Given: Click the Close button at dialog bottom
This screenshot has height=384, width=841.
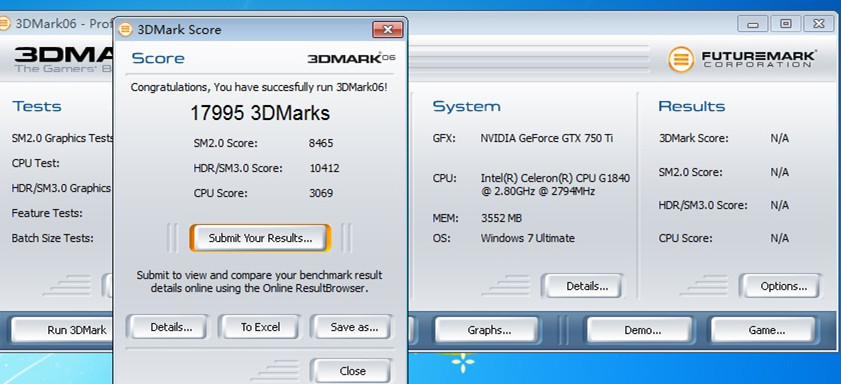Looking at the screenshot, I should [352, 371].
